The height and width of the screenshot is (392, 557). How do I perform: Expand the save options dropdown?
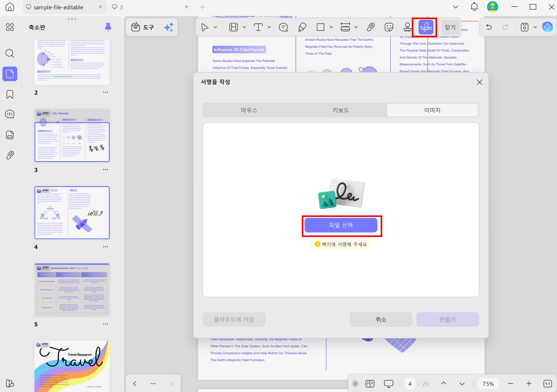pos(535,27)
